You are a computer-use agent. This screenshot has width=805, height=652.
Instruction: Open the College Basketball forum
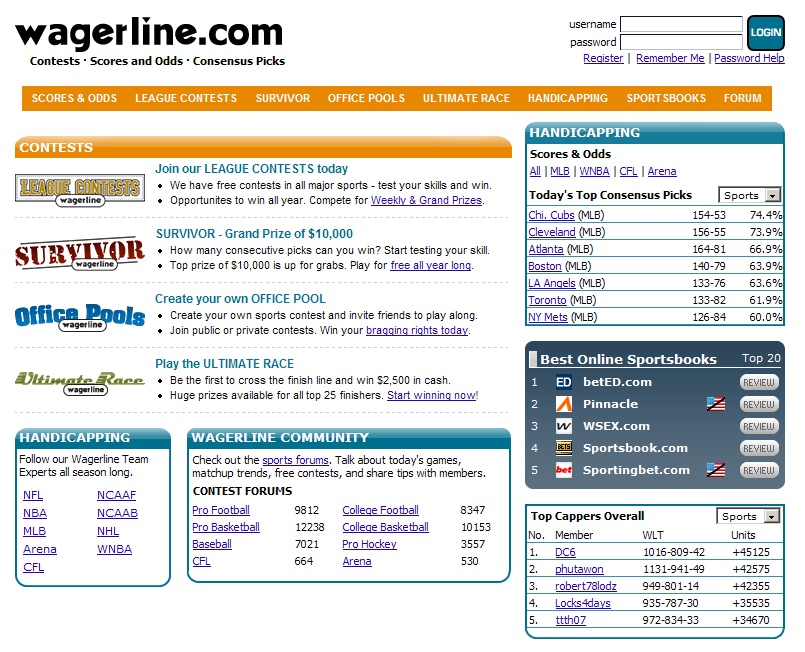(x=385, y=527)
